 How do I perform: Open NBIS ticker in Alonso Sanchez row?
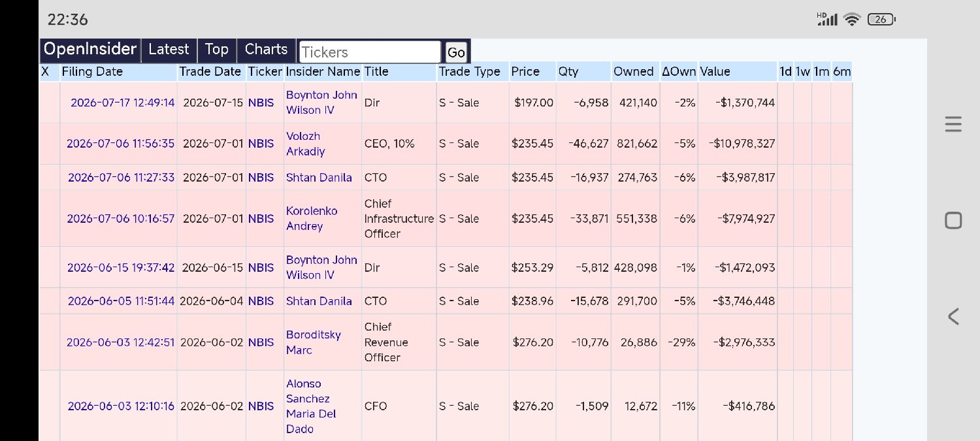click(261, 406)
